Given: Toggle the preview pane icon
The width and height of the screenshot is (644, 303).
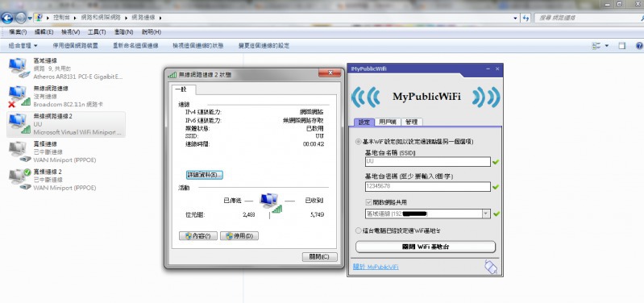Looking at the screenshot, I should coord(621,46).
